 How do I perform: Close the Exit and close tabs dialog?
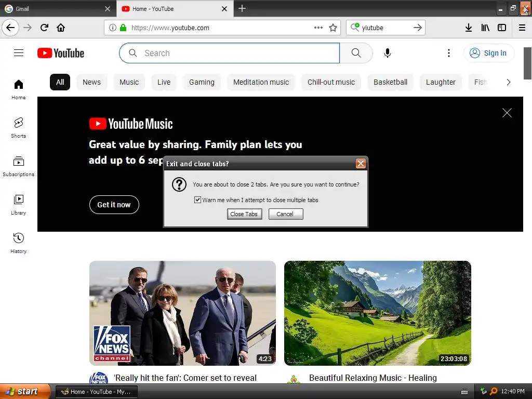click(361, 164)
